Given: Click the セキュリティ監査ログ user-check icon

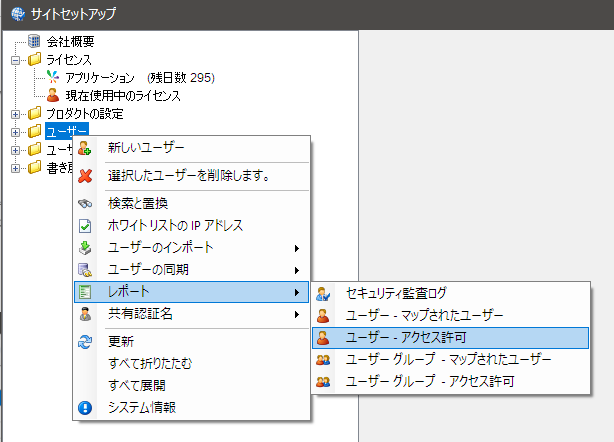Looking at the screenshot, I should point(323,294).
